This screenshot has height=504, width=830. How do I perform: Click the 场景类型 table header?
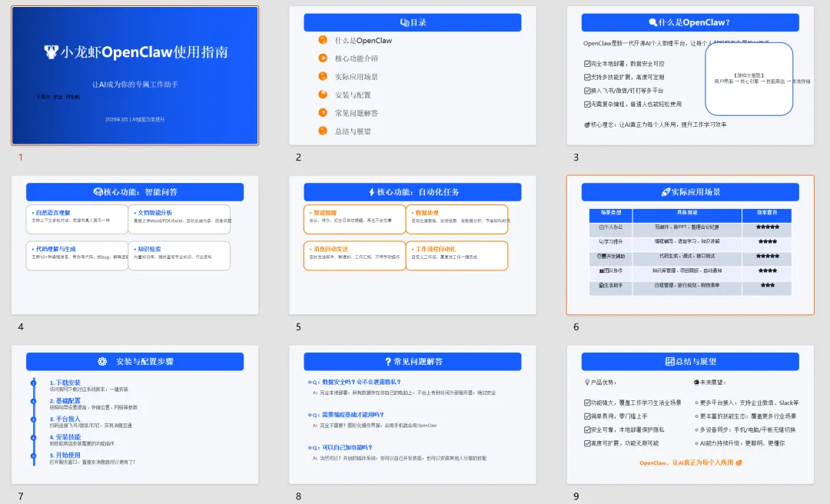611,213
